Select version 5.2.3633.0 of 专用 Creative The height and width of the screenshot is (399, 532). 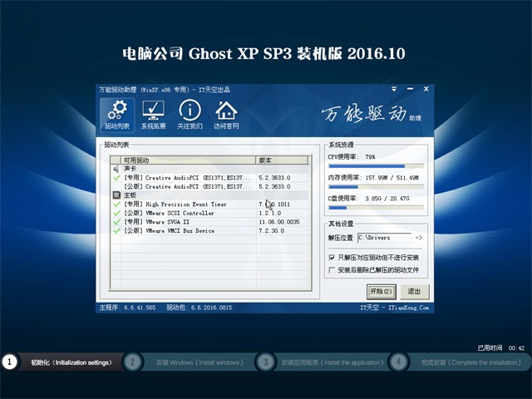pos(274,177)
